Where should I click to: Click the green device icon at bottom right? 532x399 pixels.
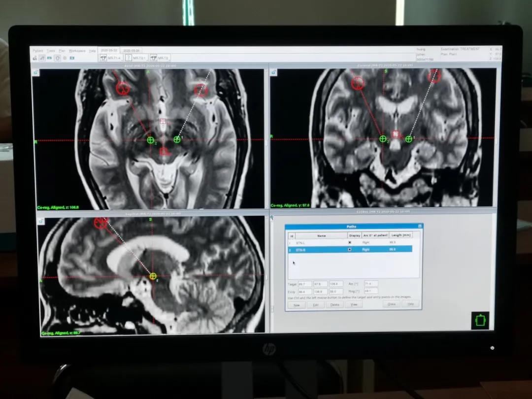click(480, 320)
